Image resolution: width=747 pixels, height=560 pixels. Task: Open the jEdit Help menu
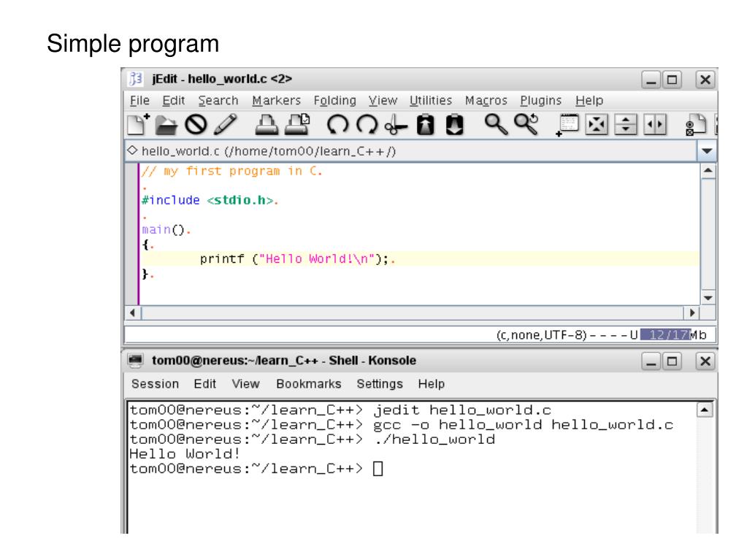[589, 101]
